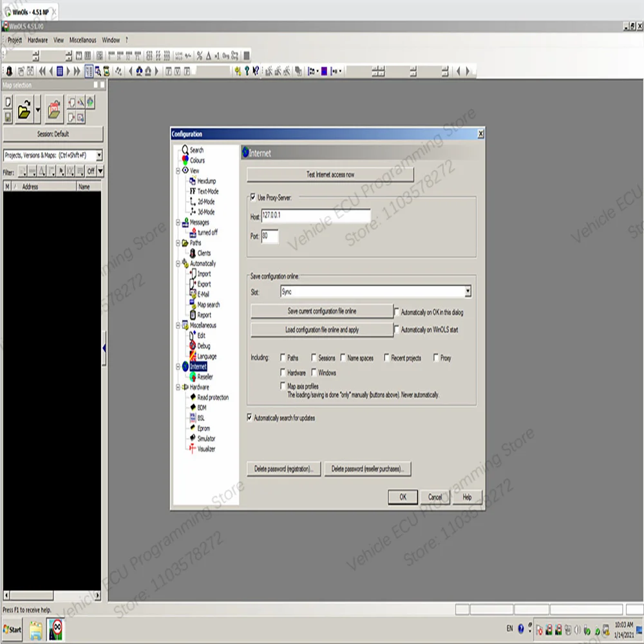The width and height of the screenshot is (644, 644).
Task: Collapse the Hardware tree node
Action: 178,387
